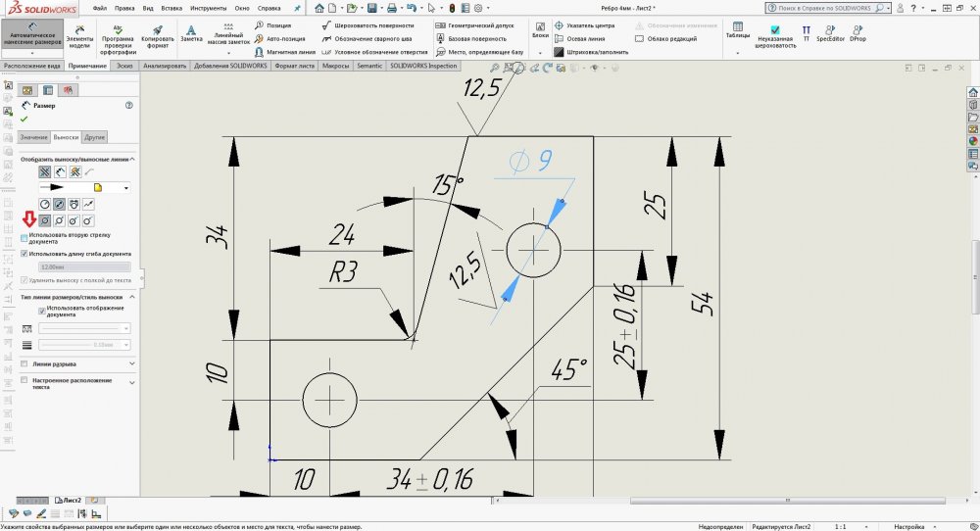This screenshot has width=980, height=531.
Task: Open the Файл menu
Action: tap(99, 9)
